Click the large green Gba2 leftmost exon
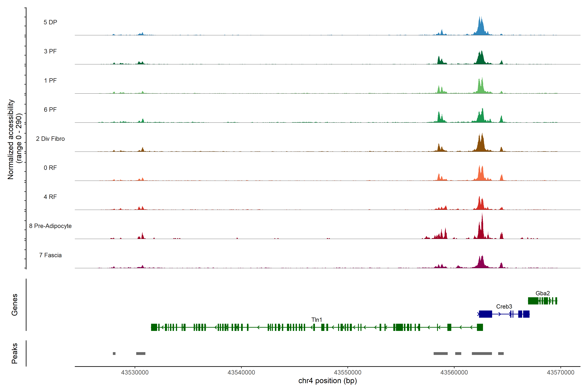 point(533,301)
